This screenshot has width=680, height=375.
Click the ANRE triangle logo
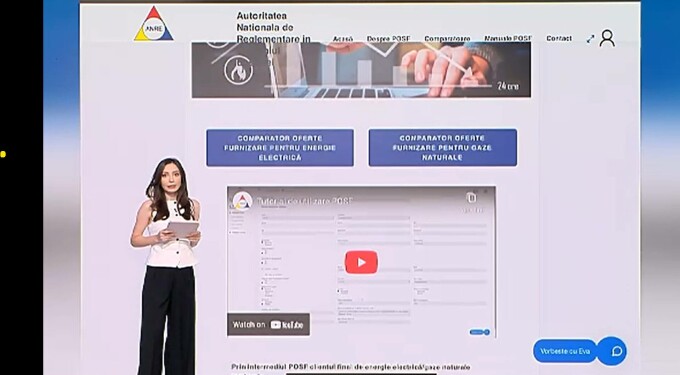[154, 24]
